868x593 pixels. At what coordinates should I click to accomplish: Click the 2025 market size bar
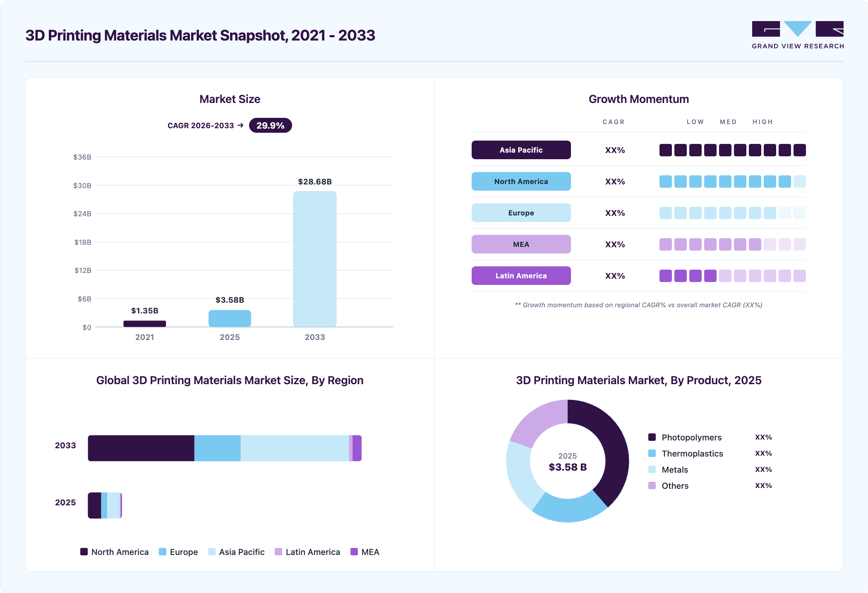(230, 318)
